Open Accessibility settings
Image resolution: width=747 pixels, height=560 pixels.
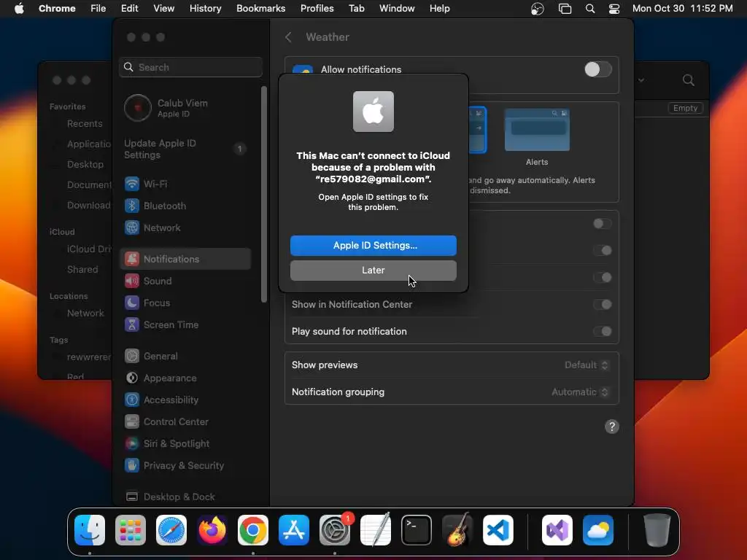(x=185, y=400)
